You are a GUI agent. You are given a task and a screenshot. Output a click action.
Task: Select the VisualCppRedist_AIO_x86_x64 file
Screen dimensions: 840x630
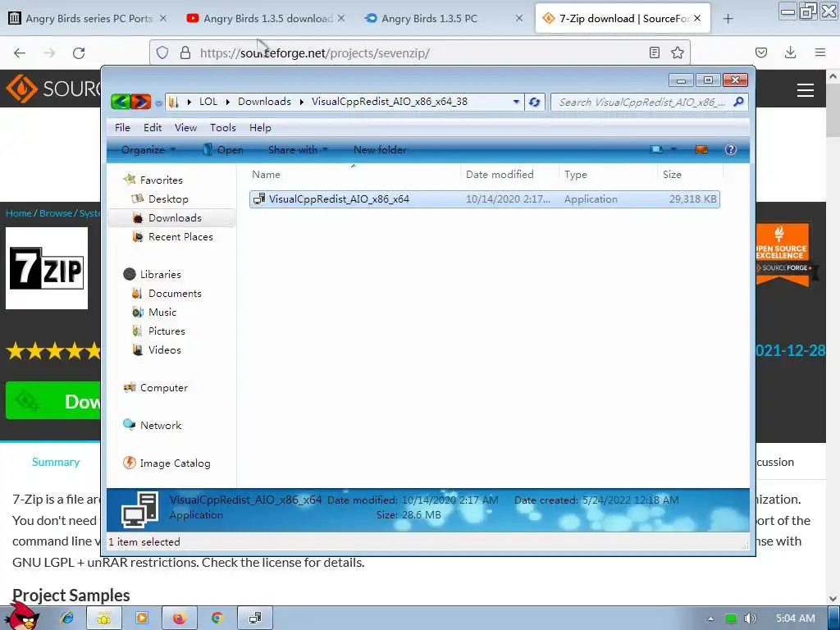point(484,199)
